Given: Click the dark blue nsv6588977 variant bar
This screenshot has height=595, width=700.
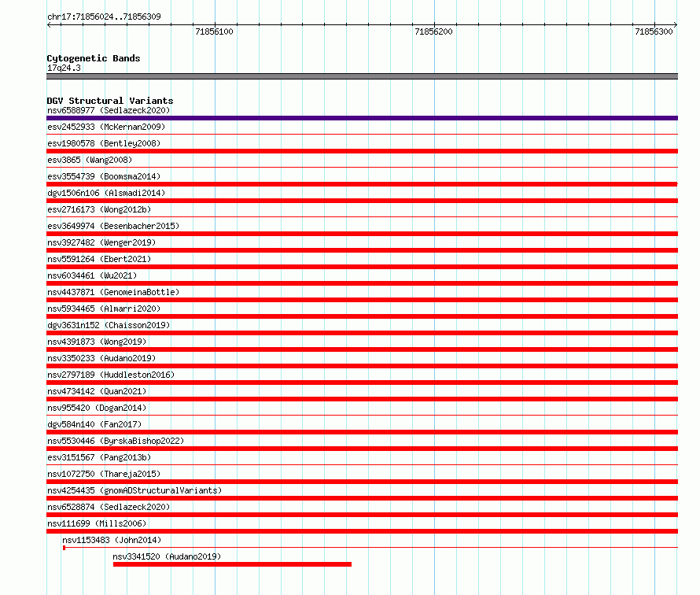Looking at the screenshot, I should (362, 118).
